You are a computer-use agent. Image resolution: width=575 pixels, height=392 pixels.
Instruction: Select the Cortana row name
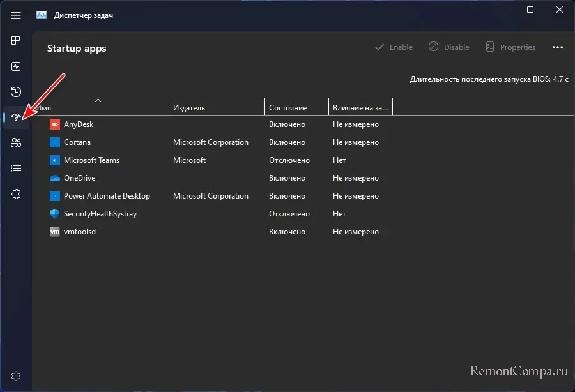click(x=77, y=142)
